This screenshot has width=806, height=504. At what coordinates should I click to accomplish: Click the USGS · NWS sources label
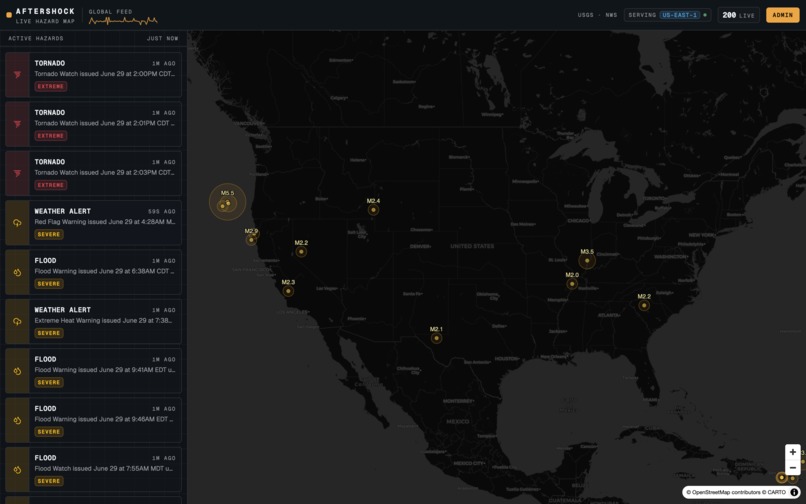[597, 15]
